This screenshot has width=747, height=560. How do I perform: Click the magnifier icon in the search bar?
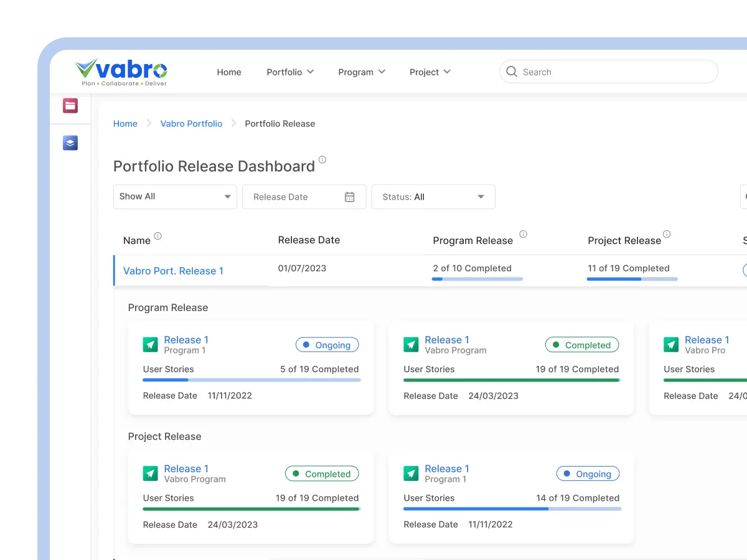click(x=512, y=72)
